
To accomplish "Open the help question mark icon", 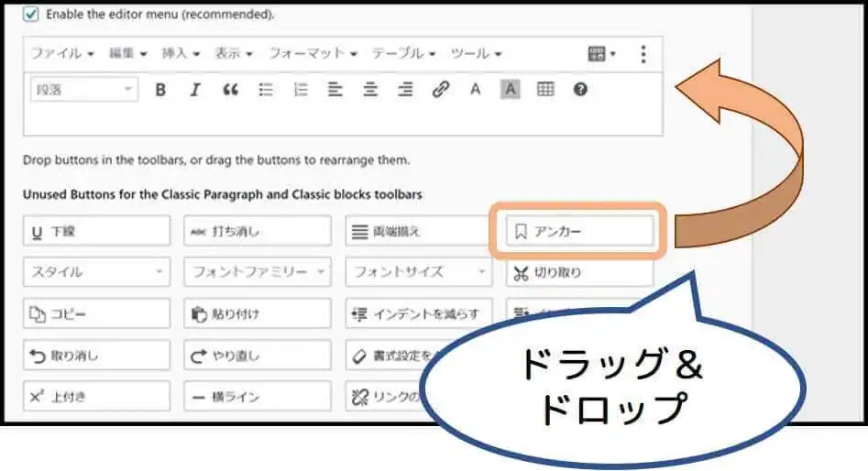I will click(x=579, y=90).
